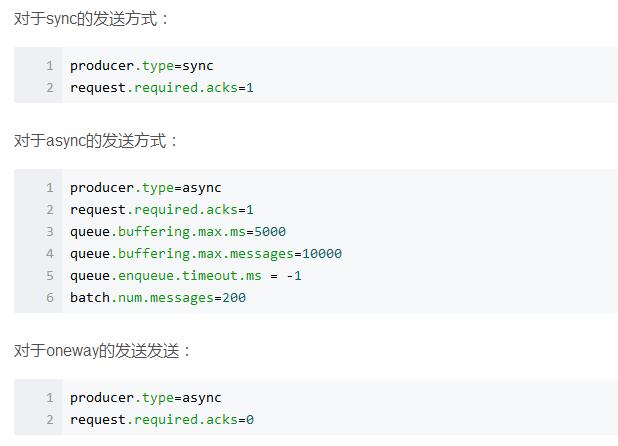
Task: Click 'producer.type=async' in the second code block
Action: pos(145,188)
